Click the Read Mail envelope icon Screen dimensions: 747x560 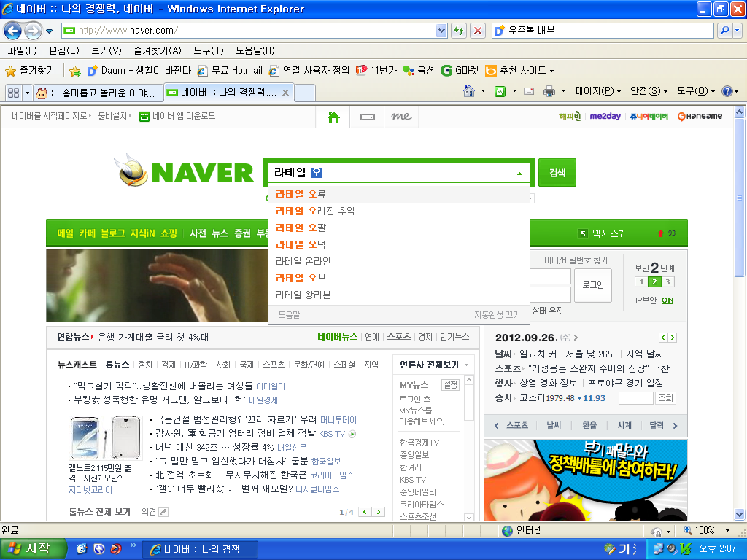(529, 91)
